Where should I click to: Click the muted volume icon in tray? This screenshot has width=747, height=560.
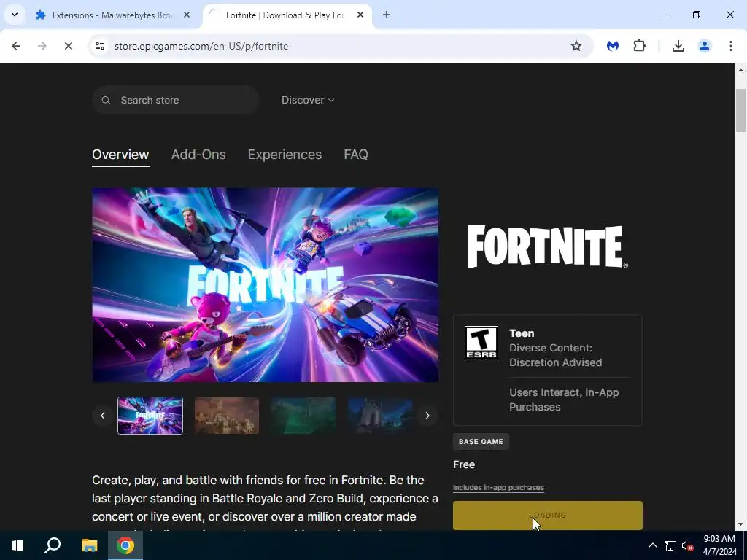click(x=687, y=545)
